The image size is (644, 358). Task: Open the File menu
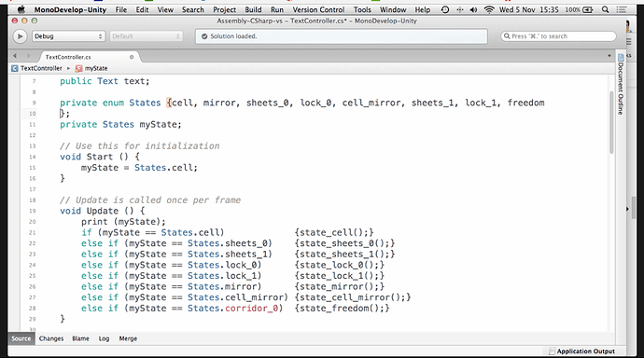pos(121,9)
